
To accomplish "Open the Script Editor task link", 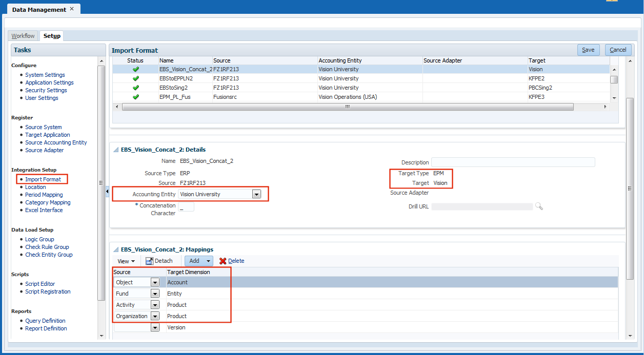I will tap(40, 284).
